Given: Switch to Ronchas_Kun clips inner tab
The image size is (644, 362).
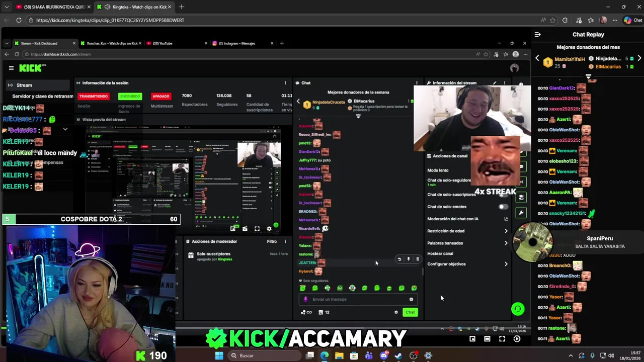Looking at the screenshot, I should [112, 43].
